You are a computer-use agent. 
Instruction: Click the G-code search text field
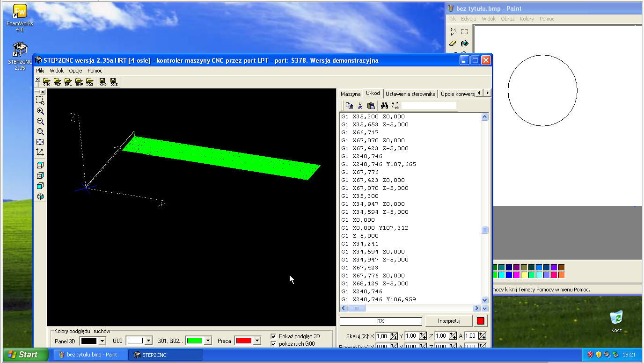pos(429,106)
